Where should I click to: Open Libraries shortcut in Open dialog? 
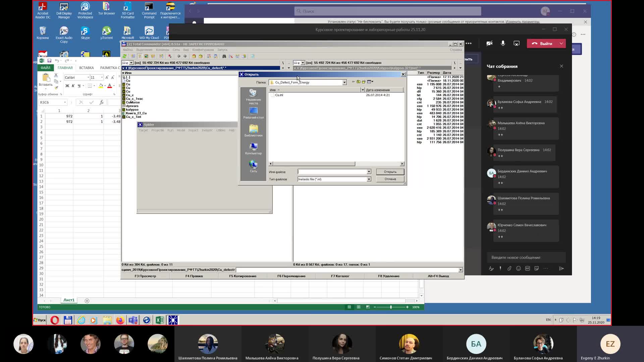click(x=253, y=131)
